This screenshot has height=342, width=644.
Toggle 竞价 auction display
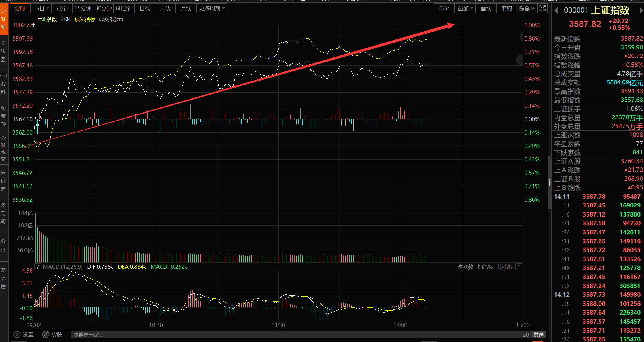click(x=444, y=8)
